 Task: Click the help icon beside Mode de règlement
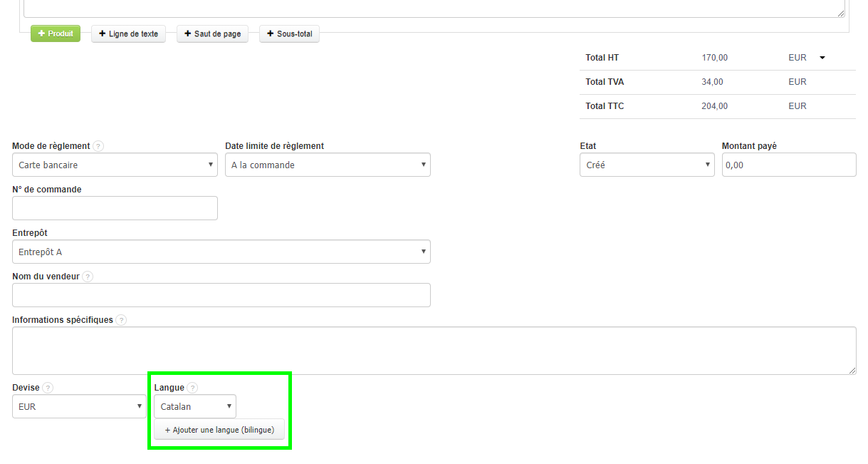[x=98, y=146]
